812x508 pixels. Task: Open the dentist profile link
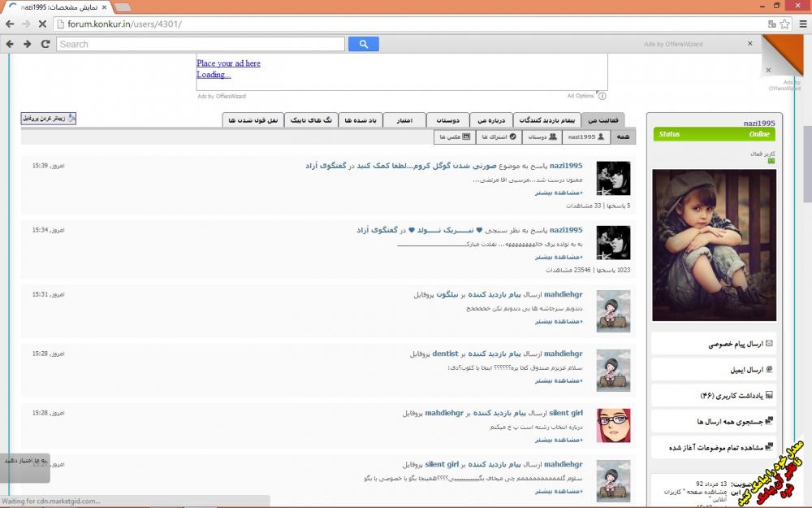click(445, 354)
